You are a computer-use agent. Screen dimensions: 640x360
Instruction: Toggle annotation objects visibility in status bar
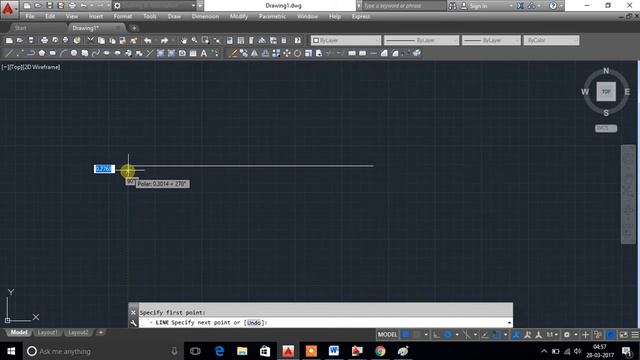pos(516,335)
